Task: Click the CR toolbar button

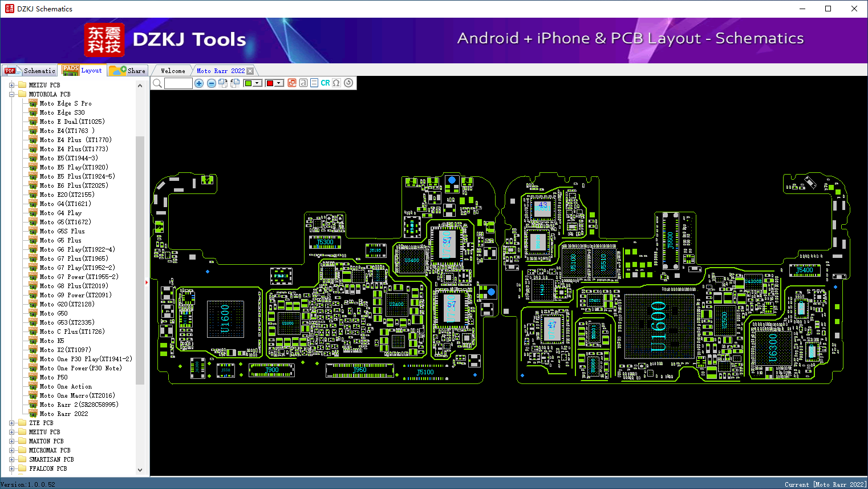Action: coord(325,83)
